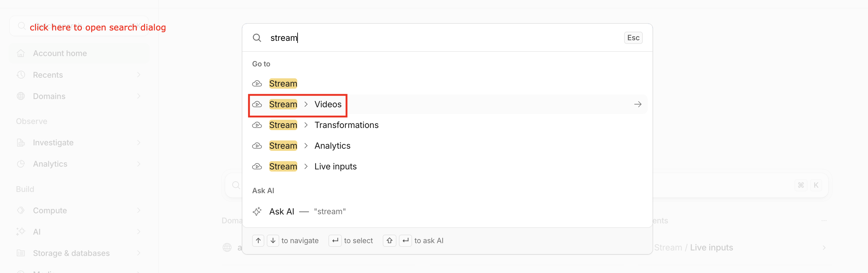
Task: Click the down arrow navigate key hint
Action: [x=273, y=241]
